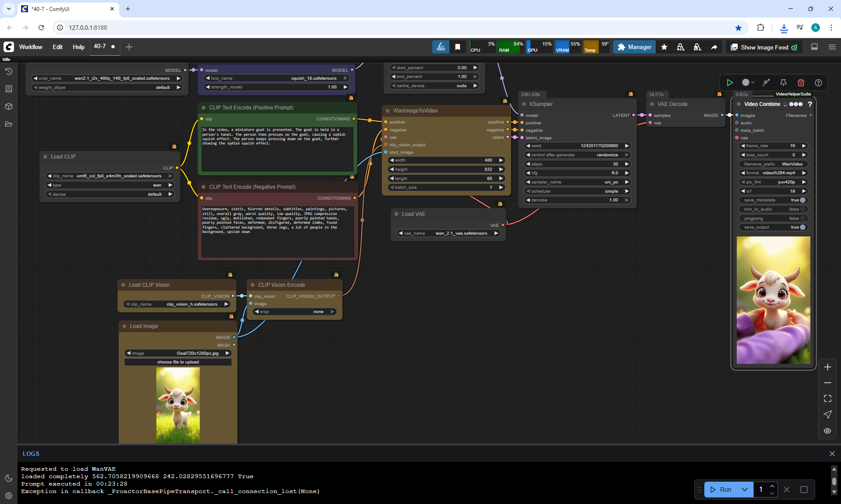The image size is (841, 504).
Task: Toggle save_metadata switch in Video Combine
Action: pos(802,200)
